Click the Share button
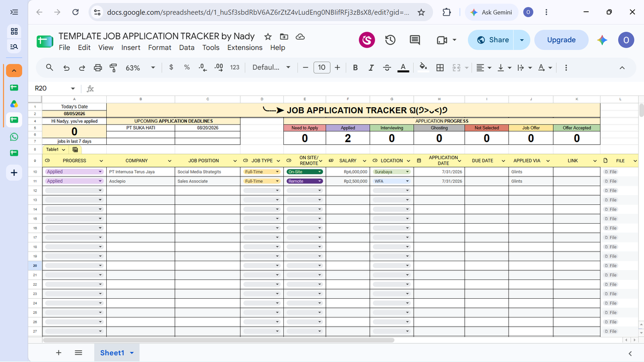This screenshot has height=362, width=644. coord(492,40)
